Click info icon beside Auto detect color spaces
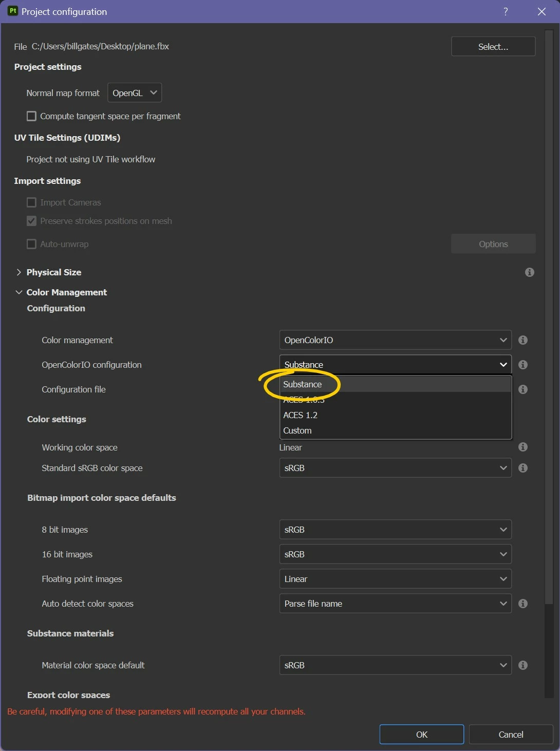Image resolution: width=560 pixels, height=751 pixels. pos(523,604)
